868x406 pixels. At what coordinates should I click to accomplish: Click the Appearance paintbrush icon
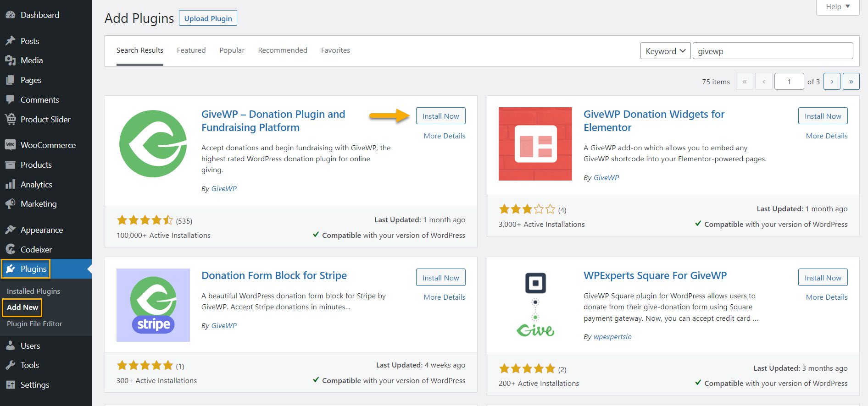pyautogui.click(x=10, y=230)
